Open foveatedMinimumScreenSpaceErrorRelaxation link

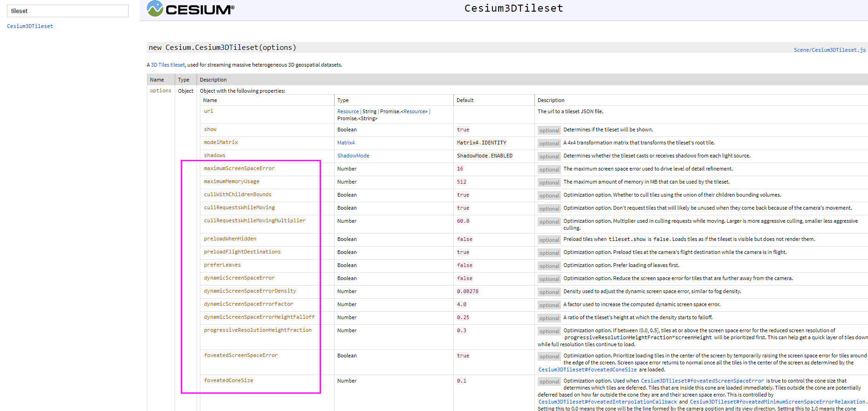point(777,402)
